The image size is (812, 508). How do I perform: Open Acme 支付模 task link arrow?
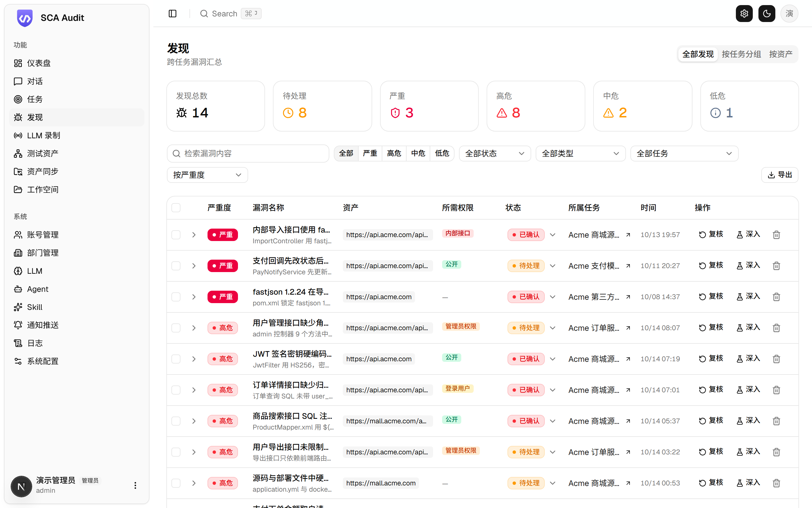point(628,266)
